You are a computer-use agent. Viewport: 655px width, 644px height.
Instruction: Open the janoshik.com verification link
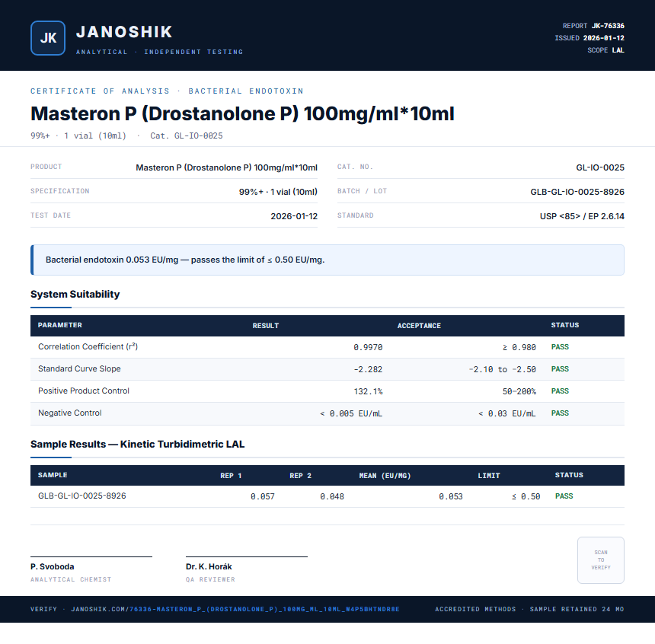pyautogui.click(x=235, y=609)
